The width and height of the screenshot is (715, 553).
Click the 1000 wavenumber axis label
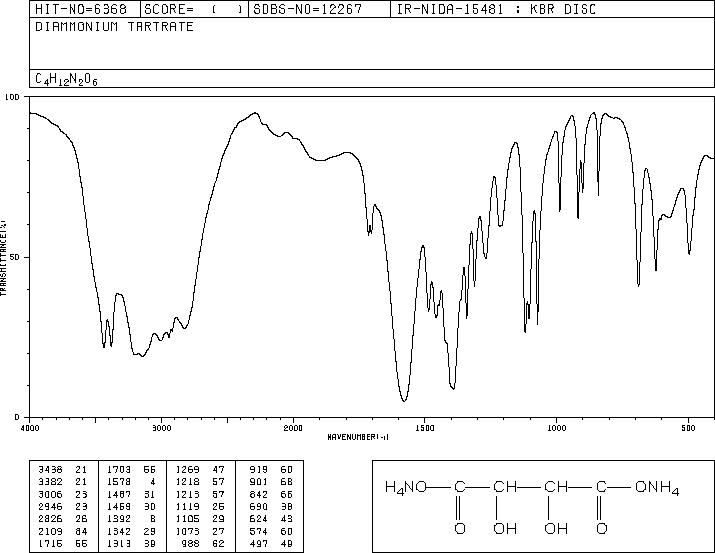point(557,428)
